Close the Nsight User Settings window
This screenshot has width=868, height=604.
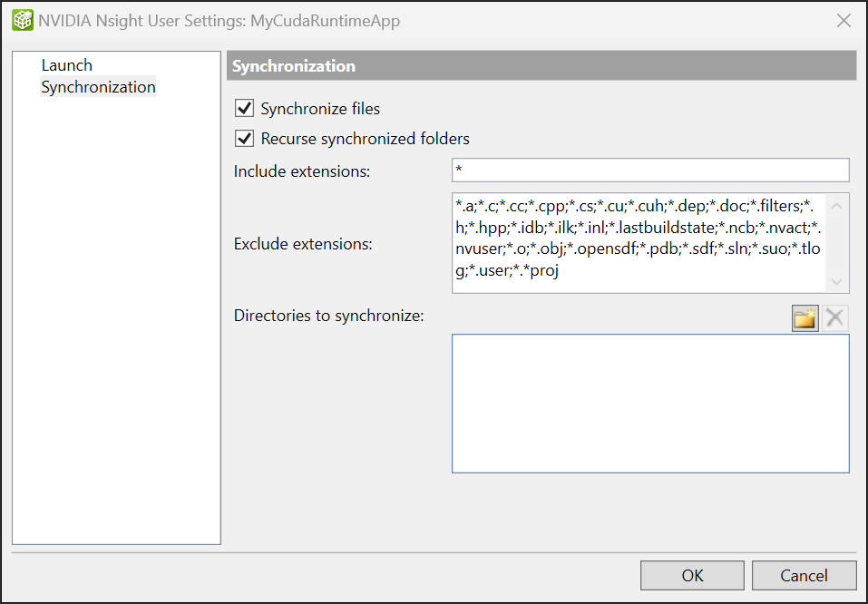[844, 21]
